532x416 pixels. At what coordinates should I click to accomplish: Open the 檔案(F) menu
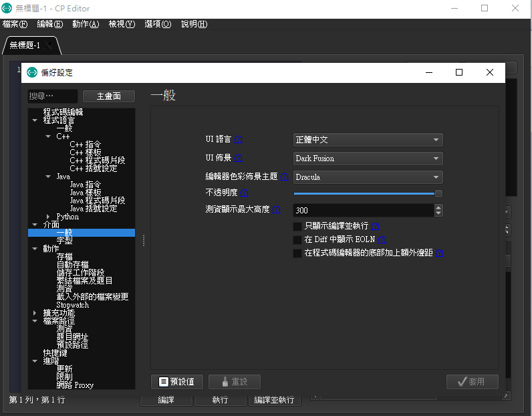point(15,24)
